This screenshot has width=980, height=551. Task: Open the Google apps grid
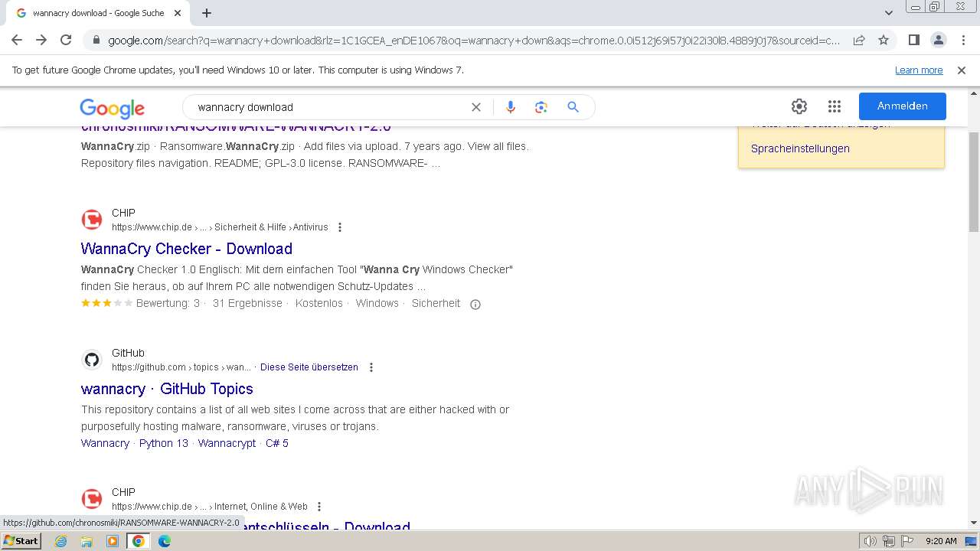pyautogui.click(x=835, y=106)
